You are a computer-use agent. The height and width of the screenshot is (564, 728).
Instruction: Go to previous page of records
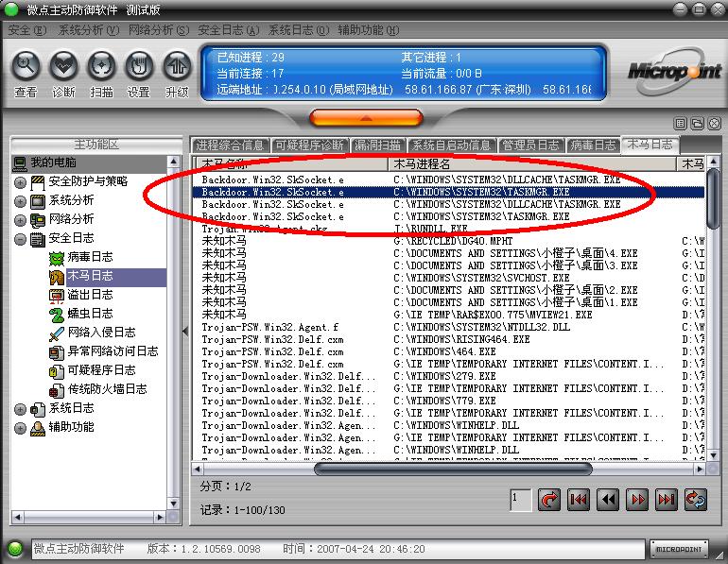point(608,500)
